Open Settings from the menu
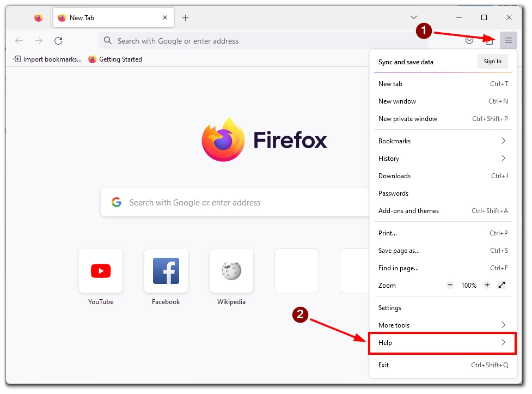This screenshot has width=532, height=394. [x=443, y=308]
